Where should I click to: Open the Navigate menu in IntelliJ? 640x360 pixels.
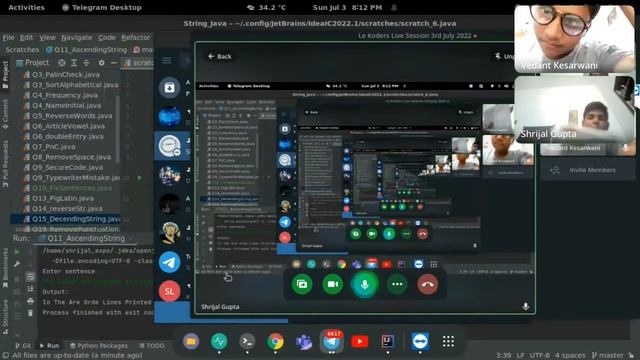pyautogui.click(x=77, y=38)
